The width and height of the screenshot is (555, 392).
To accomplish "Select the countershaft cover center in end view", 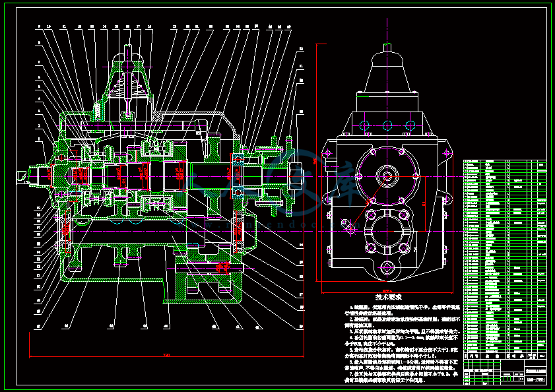I will (x=387, y=231).
